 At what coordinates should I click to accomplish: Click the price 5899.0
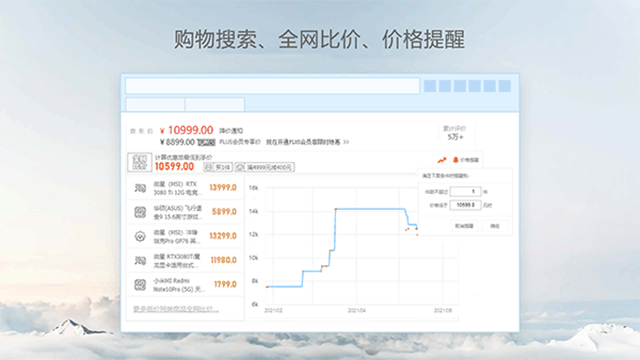pyautogui.click(x=224, y=211)
